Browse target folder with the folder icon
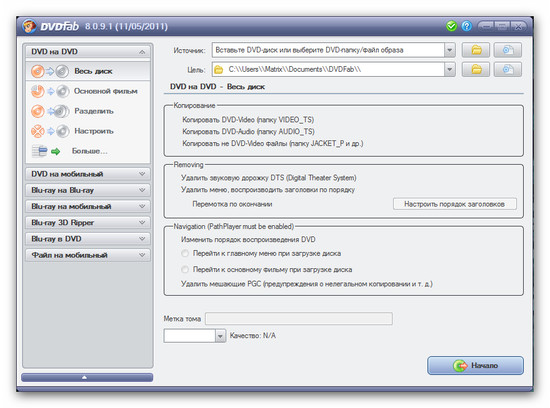 point(476,69)
